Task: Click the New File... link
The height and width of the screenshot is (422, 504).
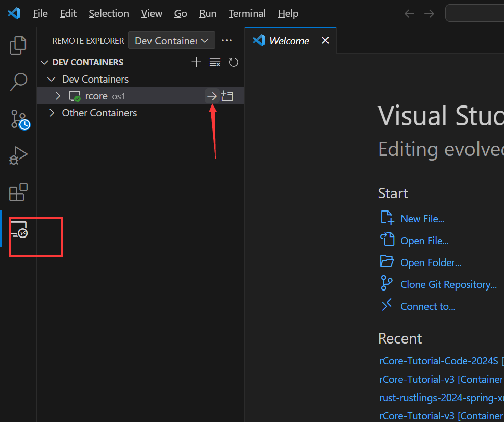Action: tap(422, 219)
